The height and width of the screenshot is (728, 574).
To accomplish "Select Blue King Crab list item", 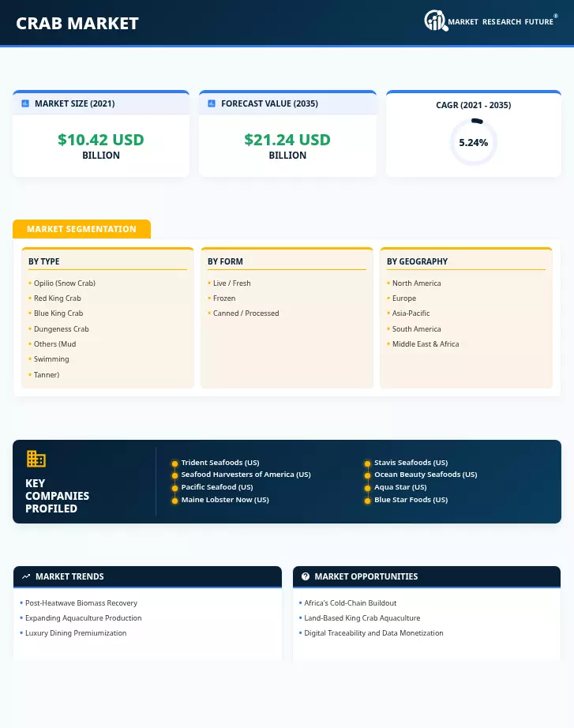I will (58, 313).
